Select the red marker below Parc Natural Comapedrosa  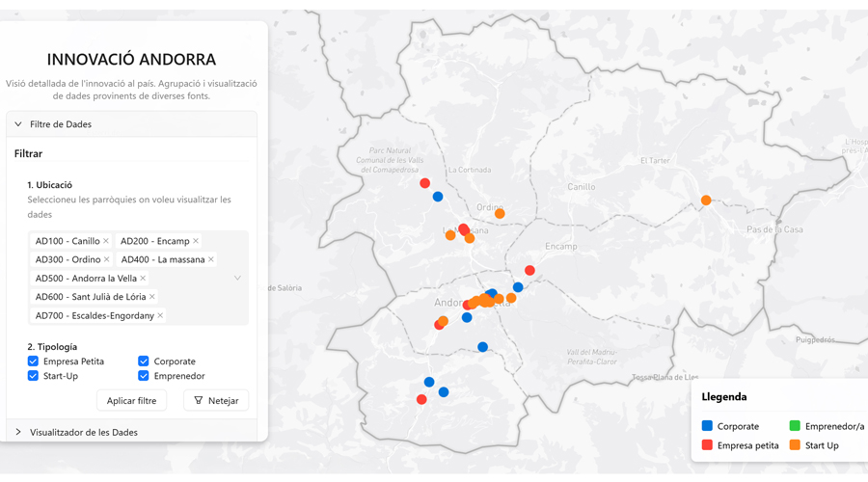[424, 183]
